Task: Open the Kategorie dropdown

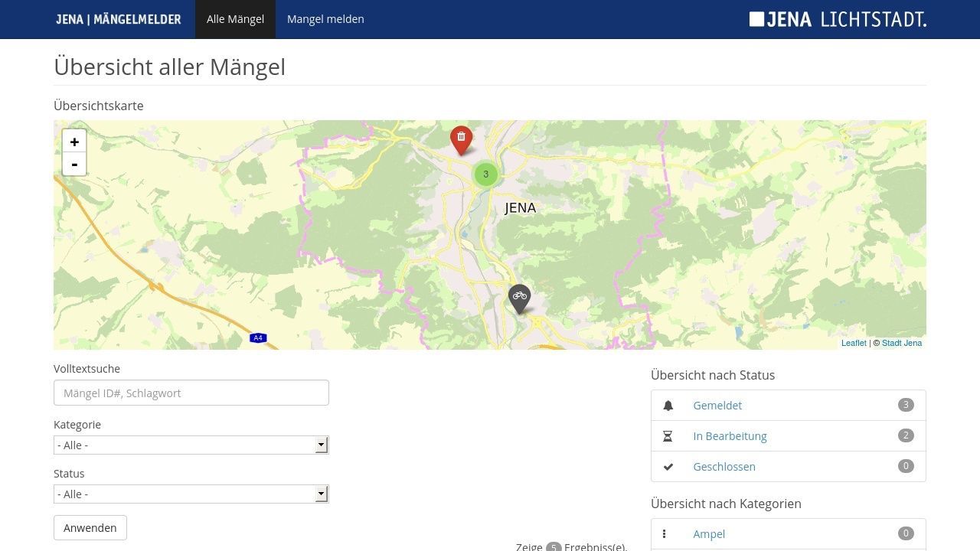Action: click(191, 445)
